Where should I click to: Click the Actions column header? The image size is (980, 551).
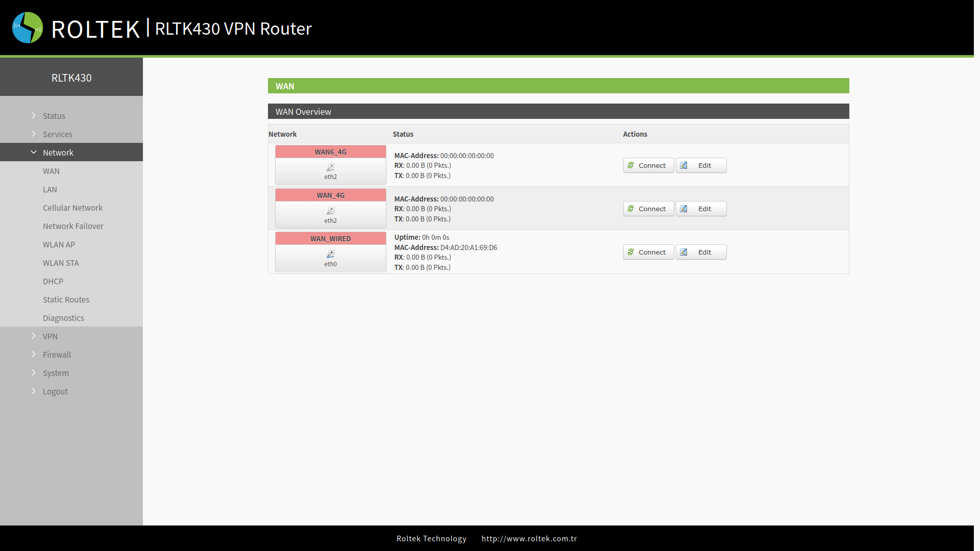click(635, 134)
